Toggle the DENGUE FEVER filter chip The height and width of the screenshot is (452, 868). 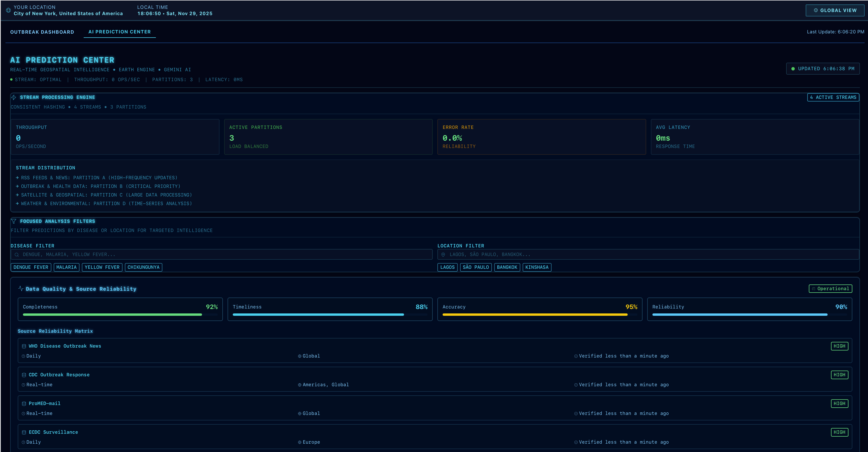click(x=31, y=267)
